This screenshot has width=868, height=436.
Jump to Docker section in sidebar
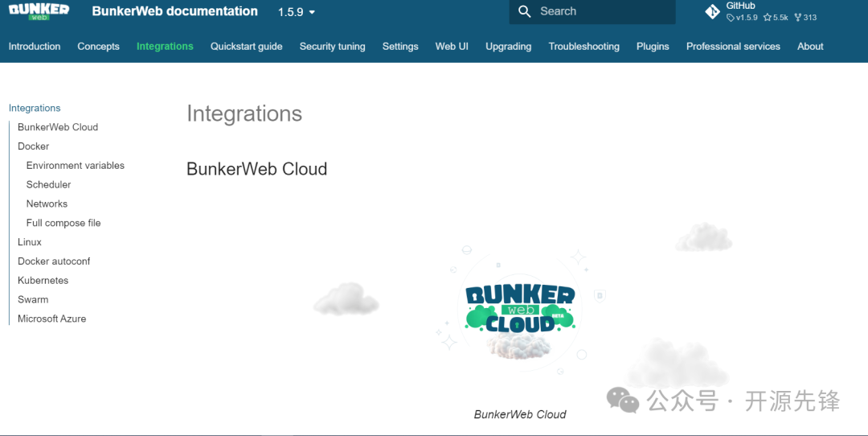point(33,146)
